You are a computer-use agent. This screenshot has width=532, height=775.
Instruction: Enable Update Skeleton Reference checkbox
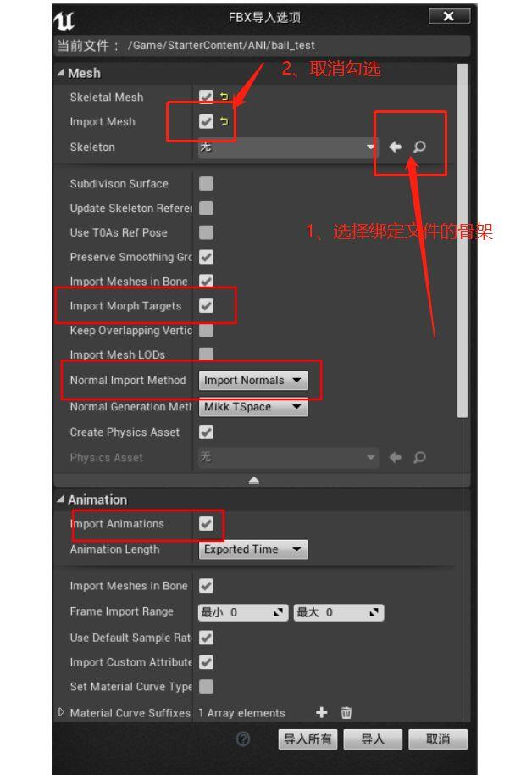pyautogui.click(x=206, y=208)
